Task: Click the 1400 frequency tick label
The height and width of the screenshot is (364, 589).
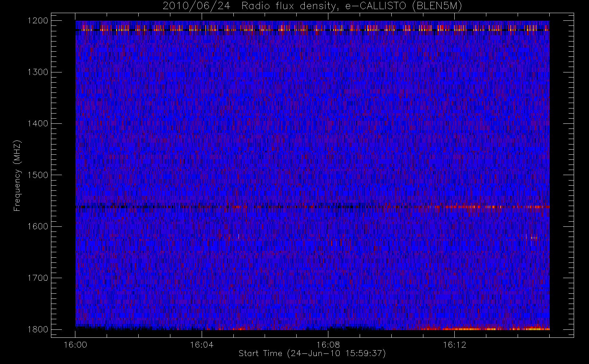Action: point(38,124)
